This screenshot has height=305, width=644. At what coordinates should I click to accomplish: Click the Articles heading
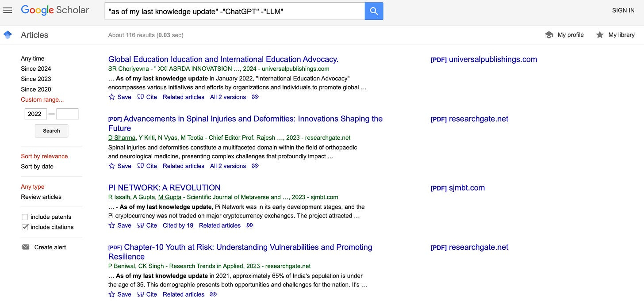[34, 35]
